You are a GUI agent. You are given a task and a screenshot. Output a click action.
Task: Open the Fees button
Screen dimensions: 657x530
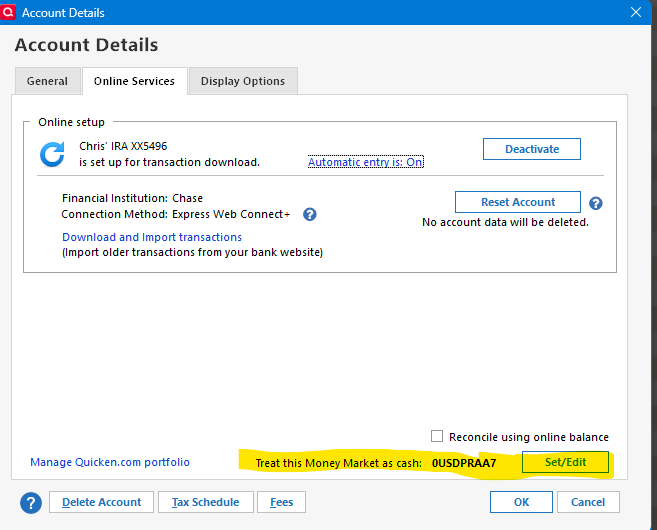pos(282,502)
